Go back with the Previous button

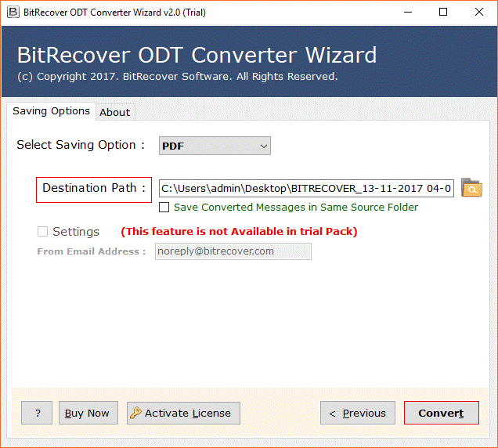point(358,413)
